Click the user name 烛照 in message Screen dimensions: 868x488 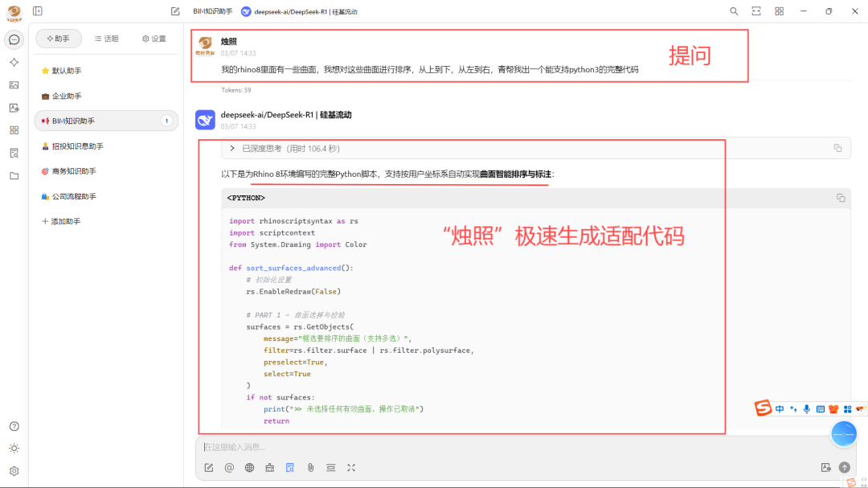pos(228,42)
